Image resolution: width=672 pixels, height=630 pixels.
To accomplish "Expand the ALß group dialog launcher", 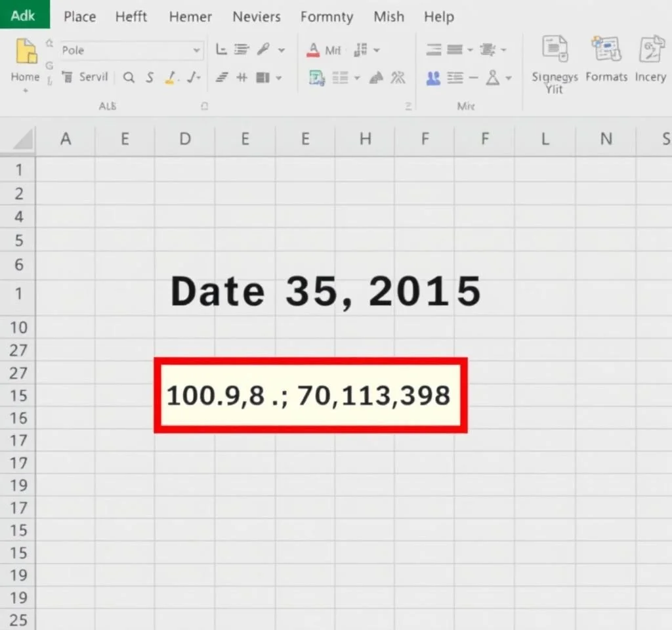I will click(205, 106).
